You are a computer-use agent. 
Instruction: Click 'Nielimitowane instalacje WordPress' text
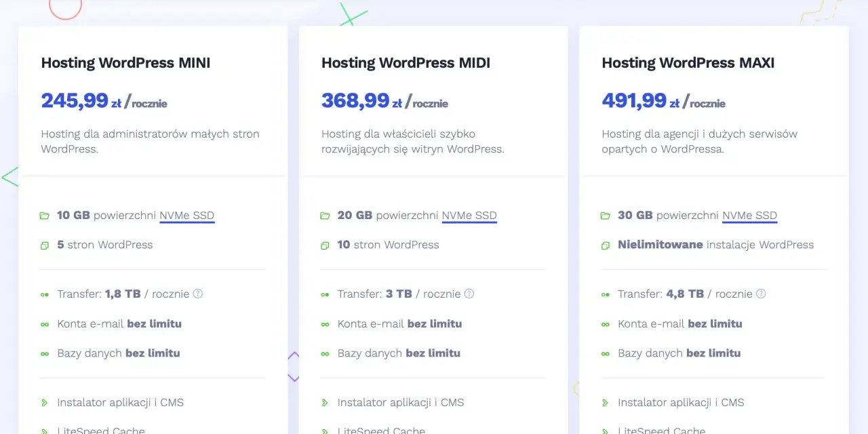715,245
